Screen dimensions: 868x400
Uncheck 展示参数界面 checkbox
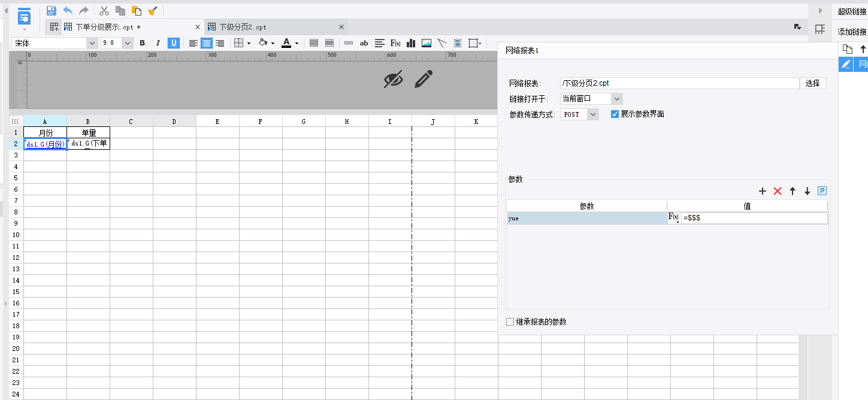615,114
